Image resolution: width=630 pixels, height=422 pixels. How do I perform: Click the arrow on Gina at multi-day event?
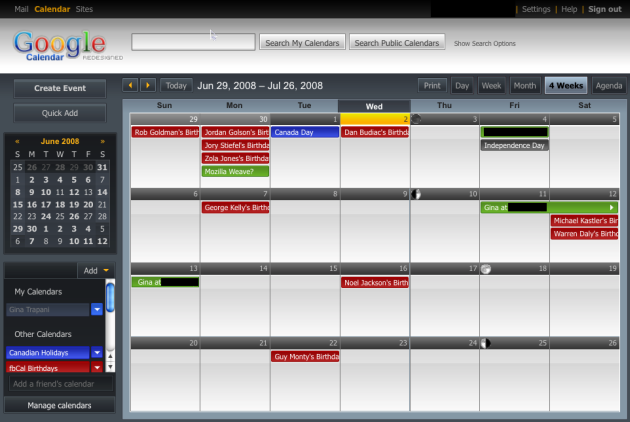point(611,207)
